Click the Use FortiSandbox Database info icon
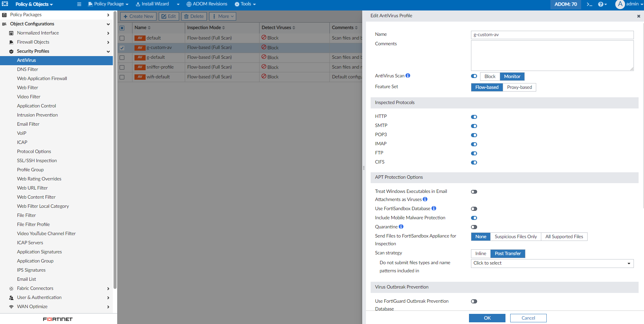 click(x=434, y=208)
